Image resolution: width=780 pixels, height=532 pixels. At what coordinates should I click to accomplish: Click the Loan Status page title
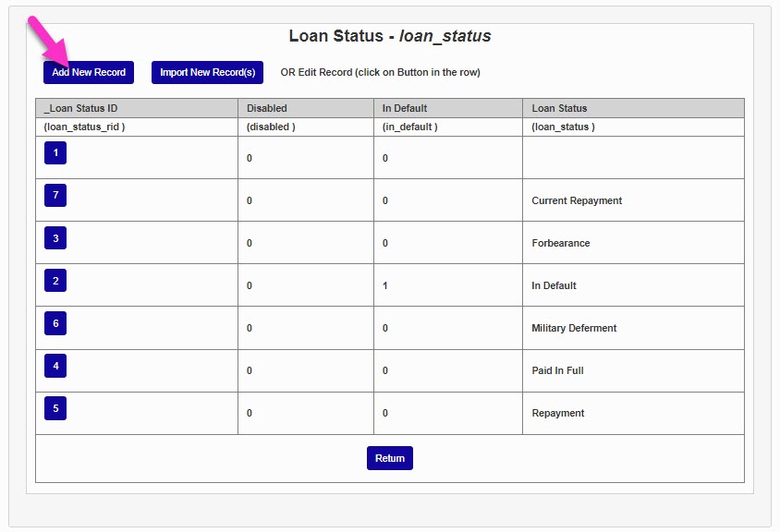pyautogui.click(x=389, y=36)
